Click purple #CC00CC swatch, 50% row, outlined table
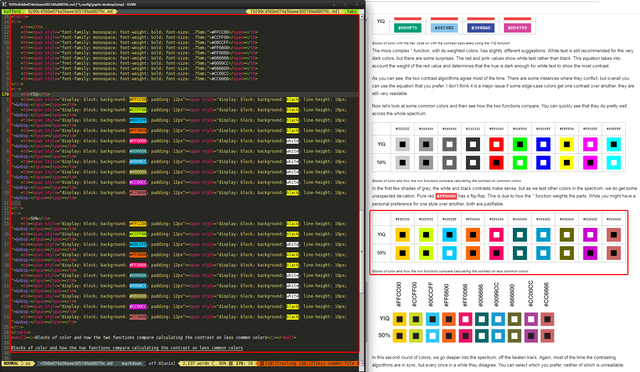Viewport: 640px width, 372px height. tap(590, 253)
